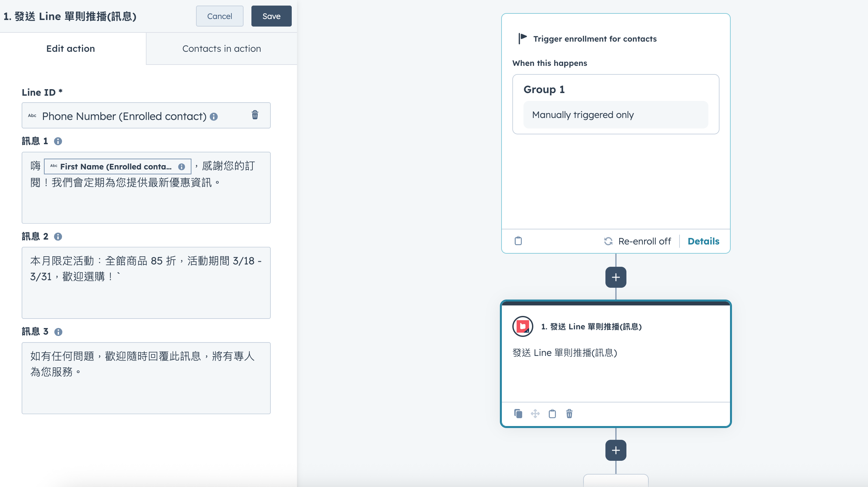Select the Edit action tab
Screen dimensions: 868x487
[70, 49]
